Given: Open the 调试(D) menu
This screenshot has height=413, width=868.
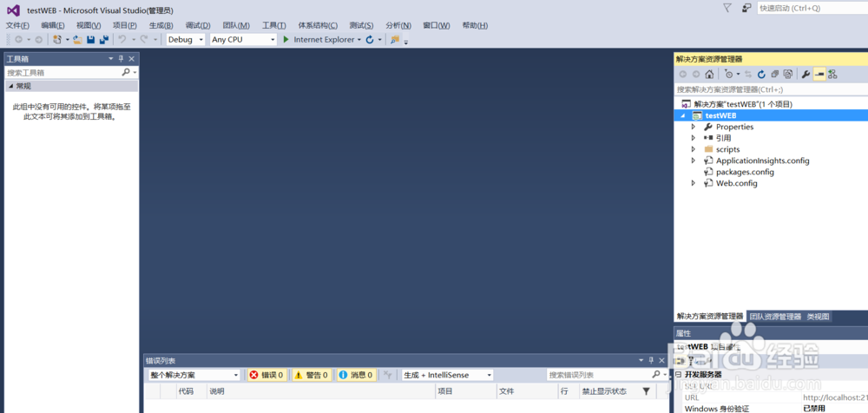Looking at the screenshot, I should click(198, 25).
